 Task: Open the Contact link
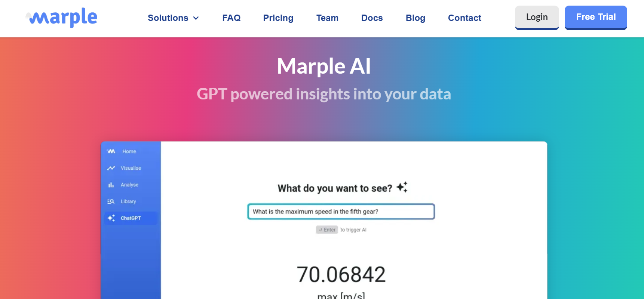[x=464, y=18]
